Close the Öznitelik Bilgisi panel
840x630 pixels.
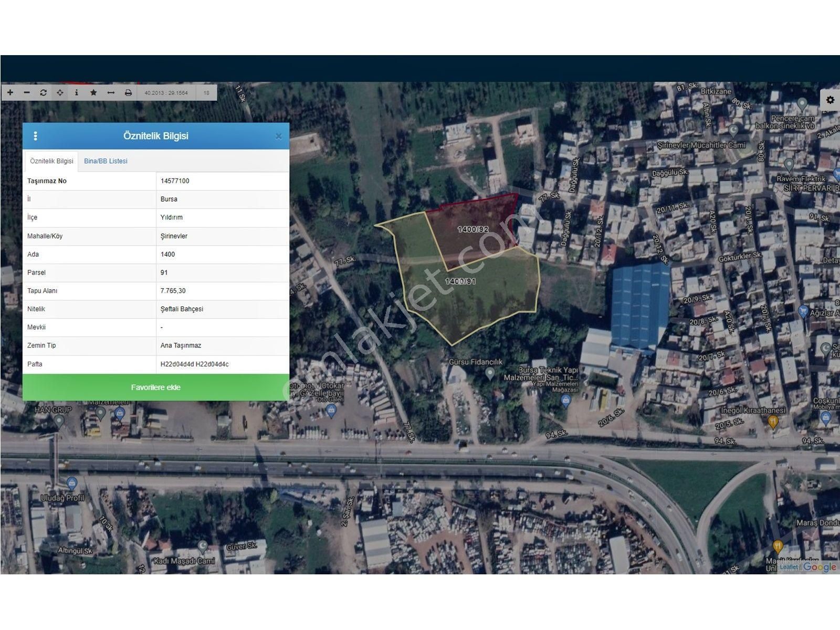pyautogui.click(x=278, y=136)
